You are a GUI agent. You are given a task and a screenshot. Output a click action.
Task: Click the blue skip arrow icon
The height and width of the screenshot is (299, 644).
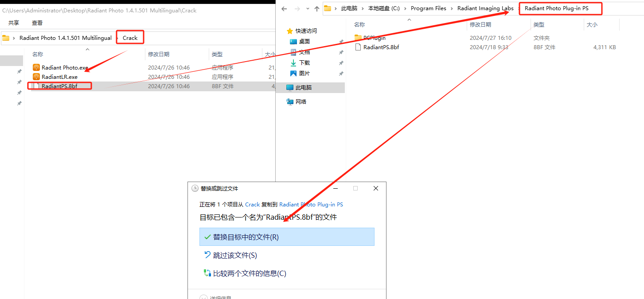(207, 255)
